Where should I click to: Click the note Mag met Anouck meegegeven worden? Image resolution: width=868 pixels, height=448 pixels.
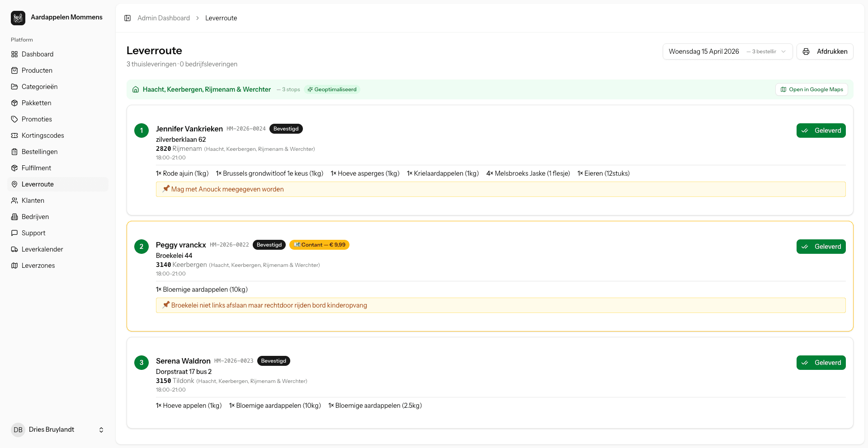coord(501,189)
